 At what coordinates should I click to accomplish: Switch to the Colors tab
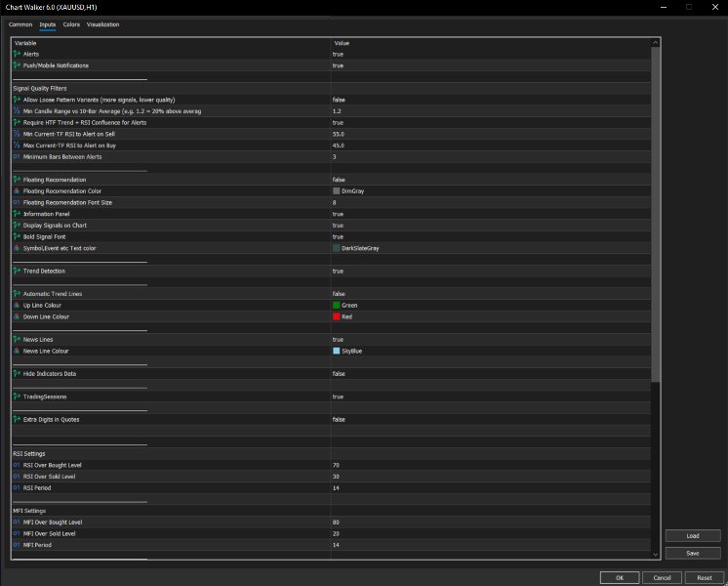pyautogui.click(x=71, y=24)
